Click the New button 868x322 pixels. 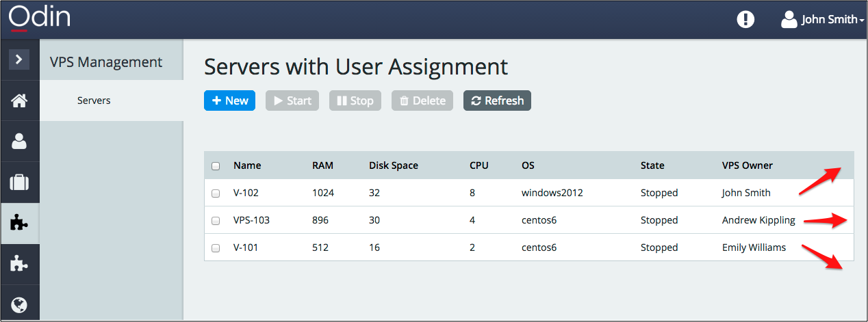point(229,100)
